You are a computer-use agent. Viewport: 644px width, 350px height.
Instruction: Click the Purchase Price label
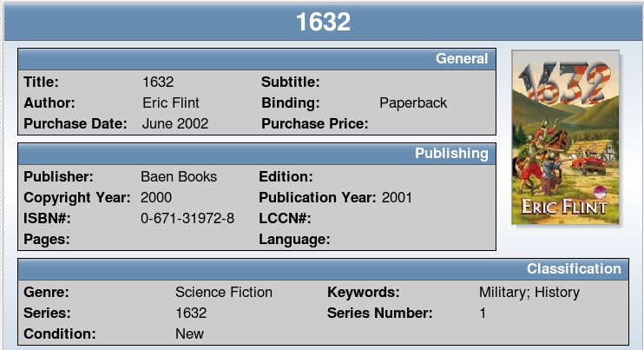(314, 123)
